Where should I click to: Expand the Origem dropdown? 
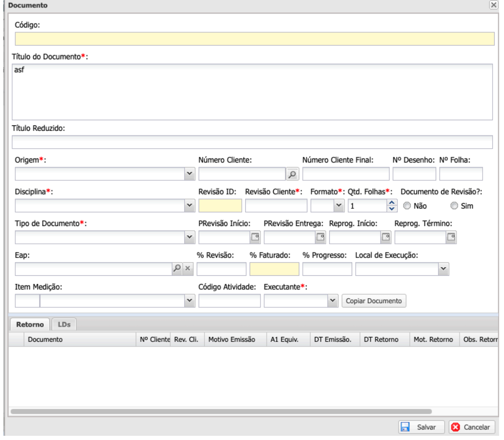point(189,174)
